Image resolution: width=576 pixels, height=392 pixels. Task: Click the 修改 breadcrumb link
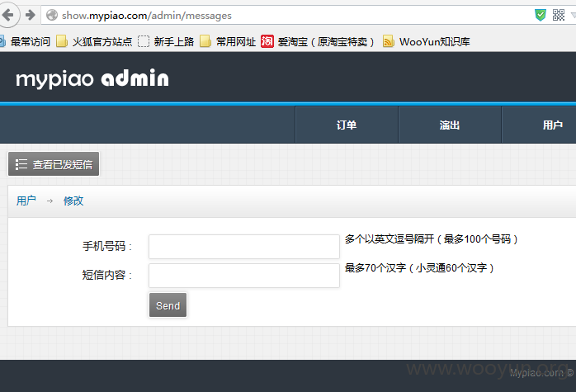[x=73, y=201]
